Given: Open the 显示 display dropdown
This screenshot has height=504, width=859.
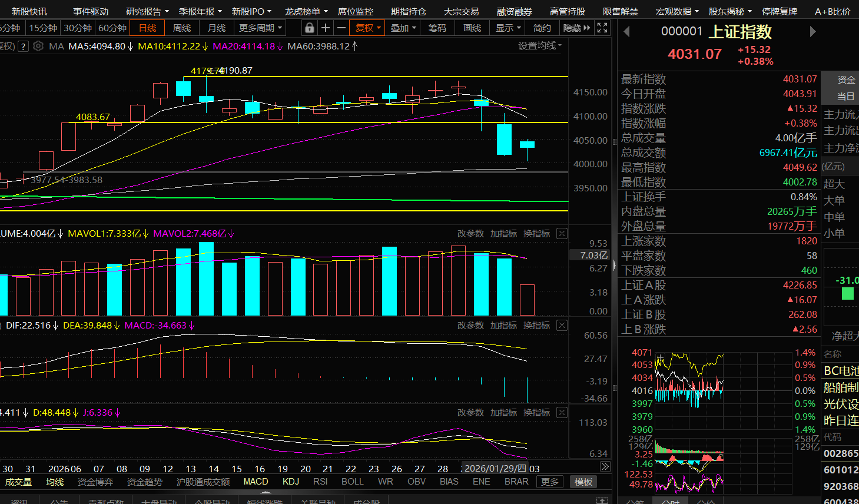Looking at the screenshot, I should click(508, 28).
